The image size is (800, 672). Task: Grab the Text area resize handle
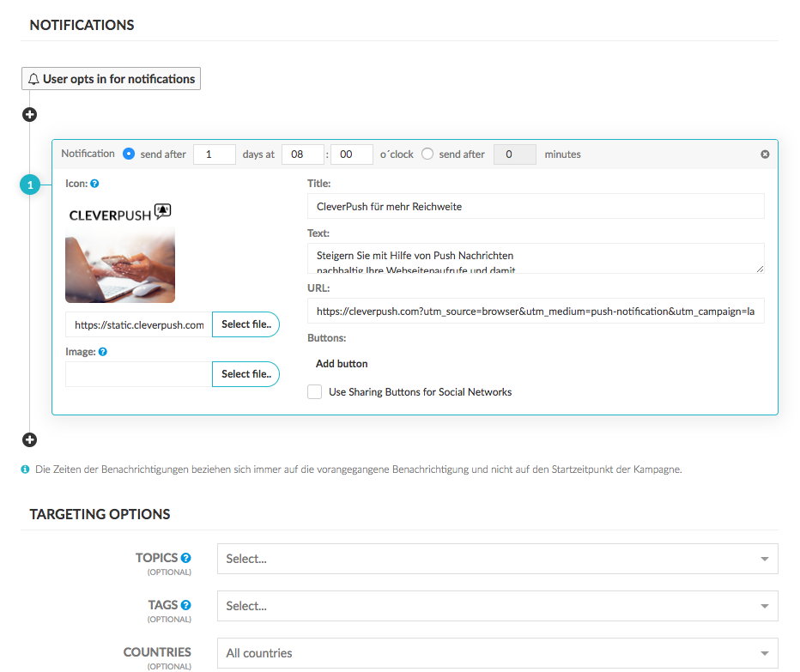(x=760, y=269)
